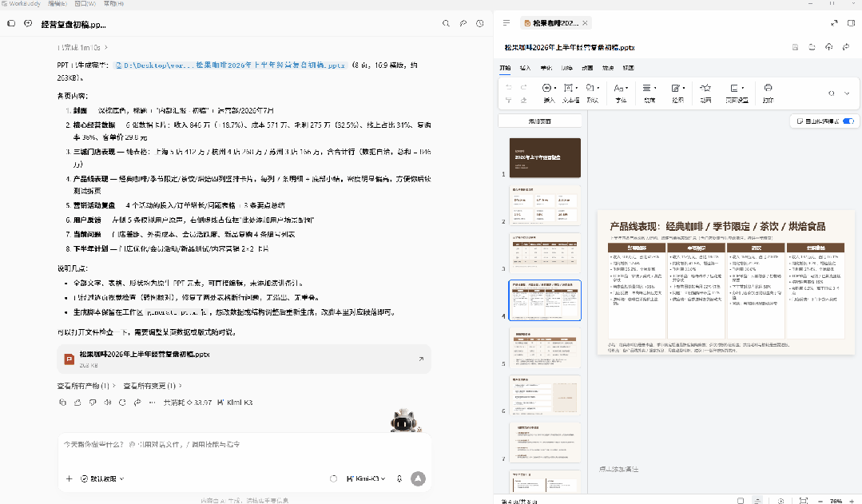Search within the conversation
The height and width of the screenshot is (504, 862).
pos(446,24)
